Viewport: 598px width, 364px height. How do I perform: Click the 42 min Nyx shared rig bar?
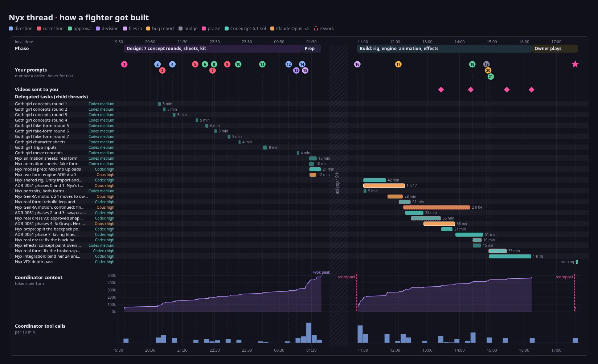tap(374, 180)
